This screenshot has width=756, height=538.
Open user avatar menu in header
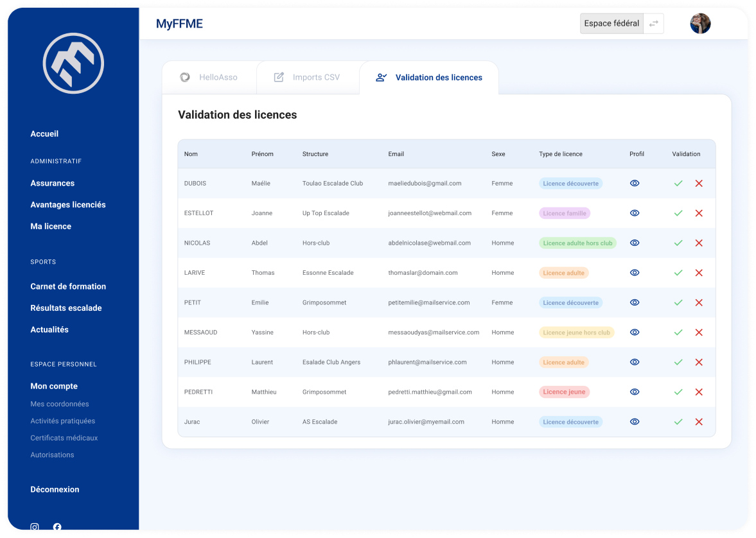[700, 24]
